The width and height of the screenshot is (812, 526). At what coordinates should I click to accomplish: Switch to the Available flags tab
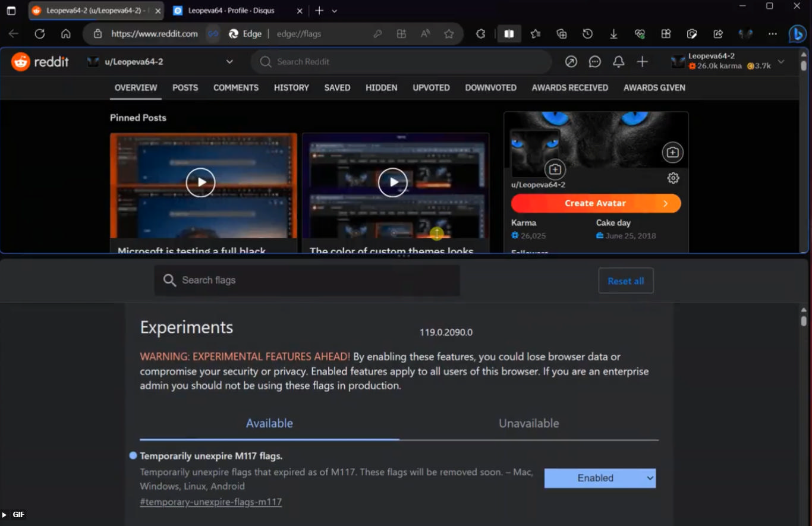coord(269,423)
